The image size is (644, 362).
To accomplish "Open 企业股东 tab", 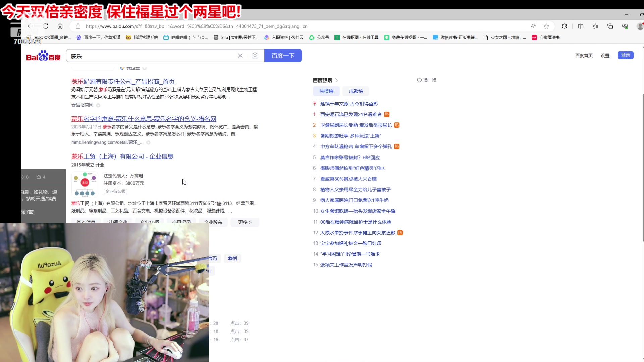I will pyautogui.click(x=213, y=222).
